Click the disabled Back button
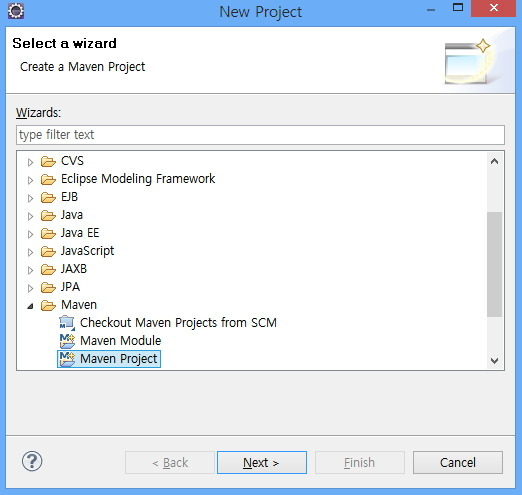This screenshot has width=522, height=495. pyautogui.click(x=170, y=462)
